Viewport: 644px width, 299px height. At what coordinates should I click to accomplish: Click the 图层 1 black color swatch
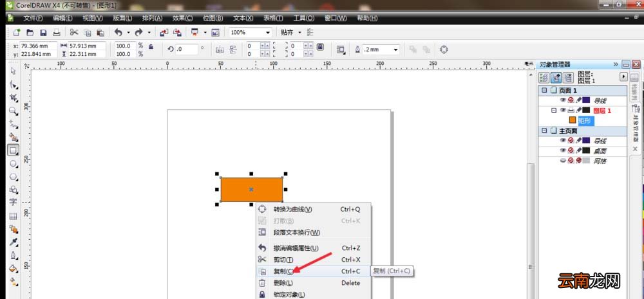[x=586, y=110]
